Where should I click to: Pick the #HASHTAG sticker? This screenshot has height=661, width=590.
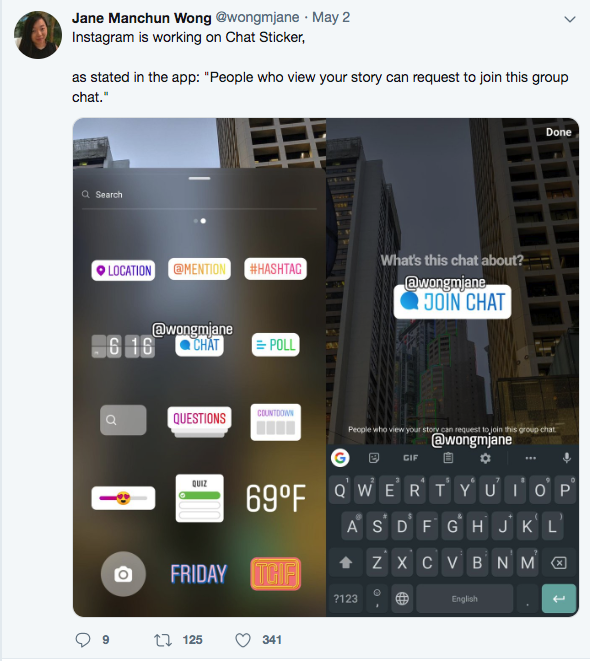[276, 269]
